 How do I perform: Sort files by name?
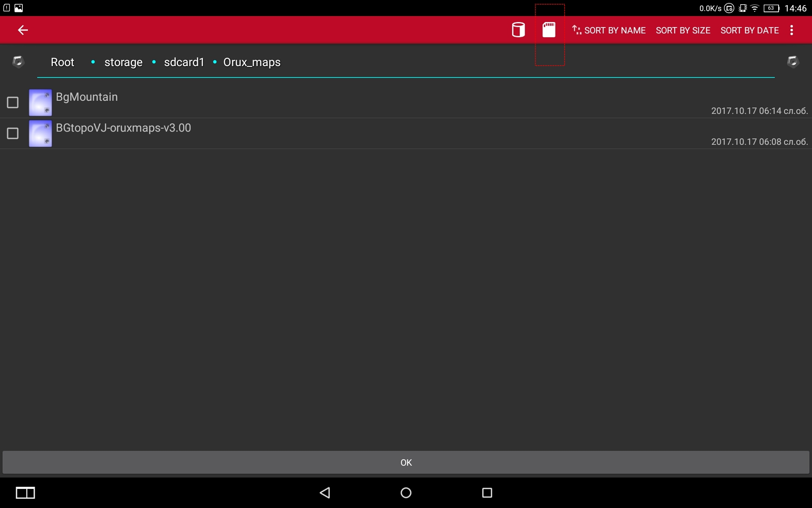pos(609,30)
